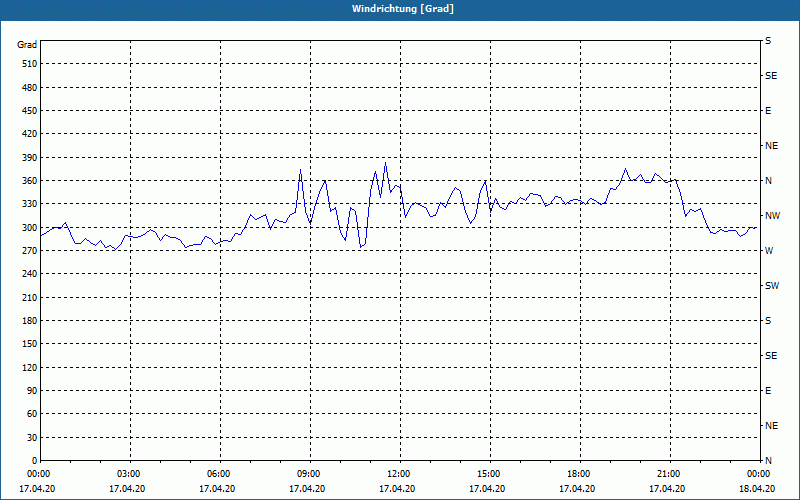The image size is (800, 500).
Task: Click the 15:00 time label
Action: tap(489, 474)
